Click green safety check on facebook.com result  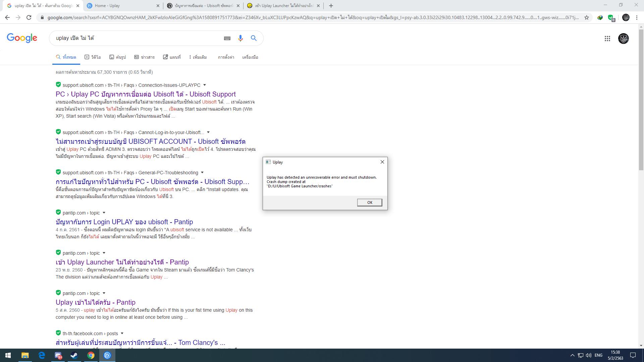58,333
